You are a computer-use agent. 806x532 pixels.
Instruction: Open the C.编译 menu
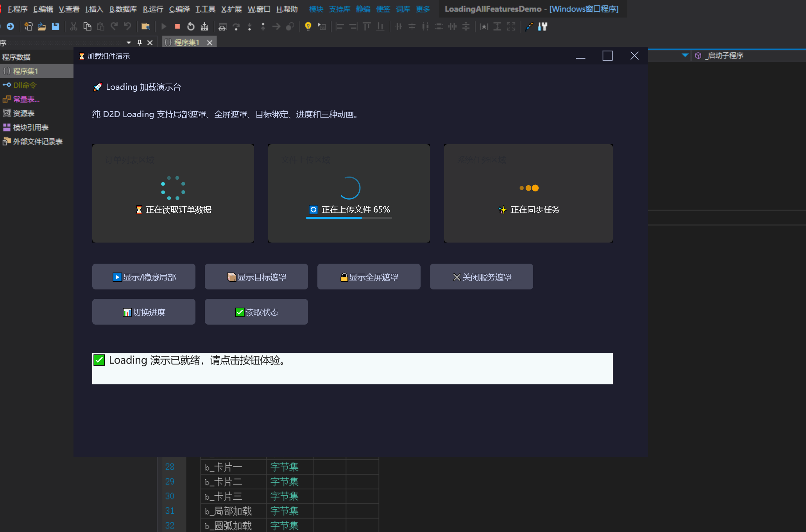179,9
